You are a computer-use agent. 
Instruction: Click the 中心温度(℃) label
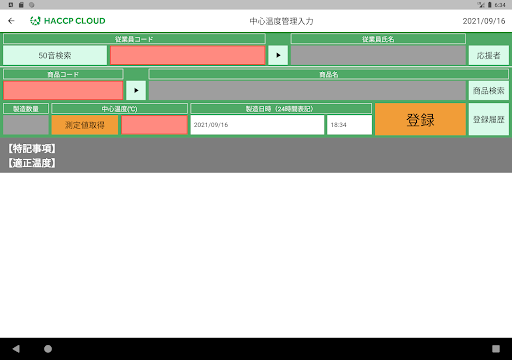coord(120,109)
